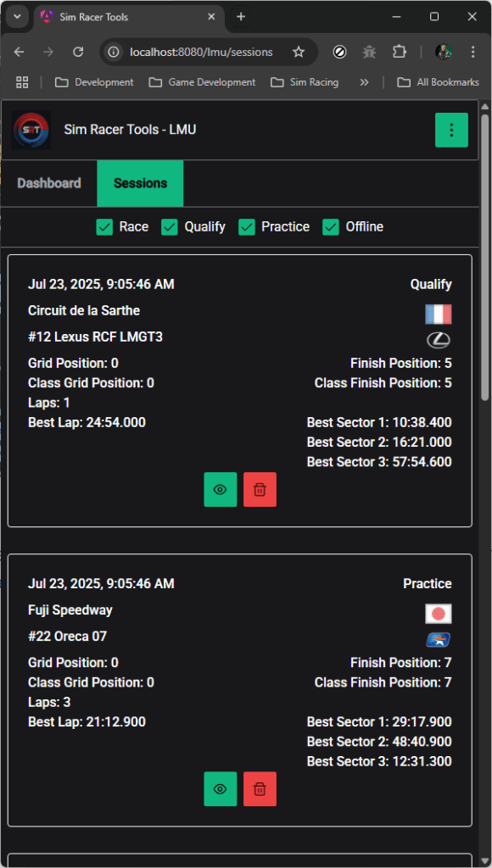Uncheck the Qualify filter checkbox
The width and height of the screenshot is (492, 868).
[170, 227]
